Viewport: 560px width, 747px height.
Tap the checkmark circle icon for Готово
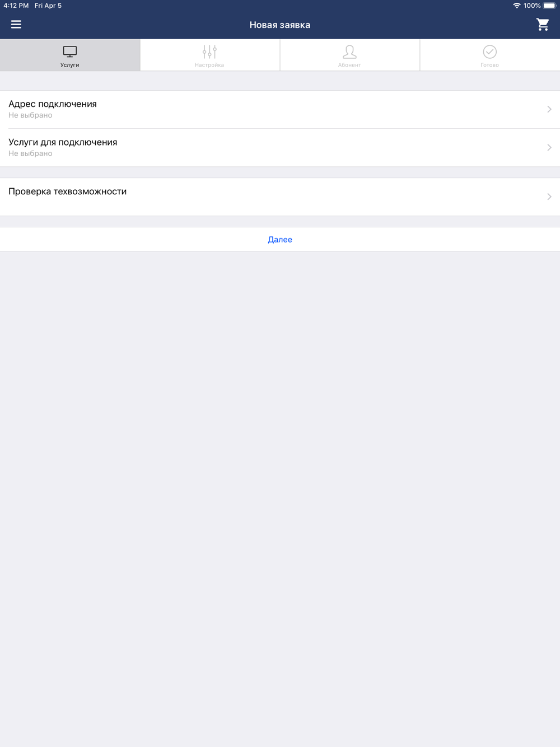click(x=489, y=52)
